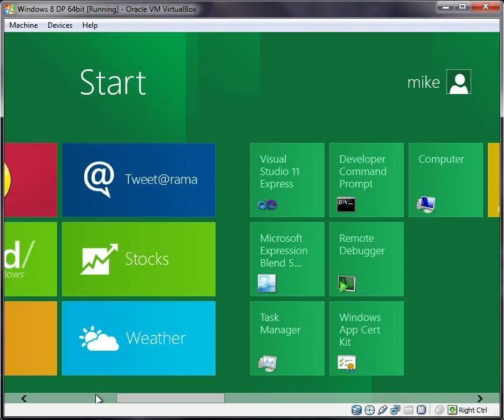
Task: Open Windows App Cert Kit tile
Action: tap(367, 338)
